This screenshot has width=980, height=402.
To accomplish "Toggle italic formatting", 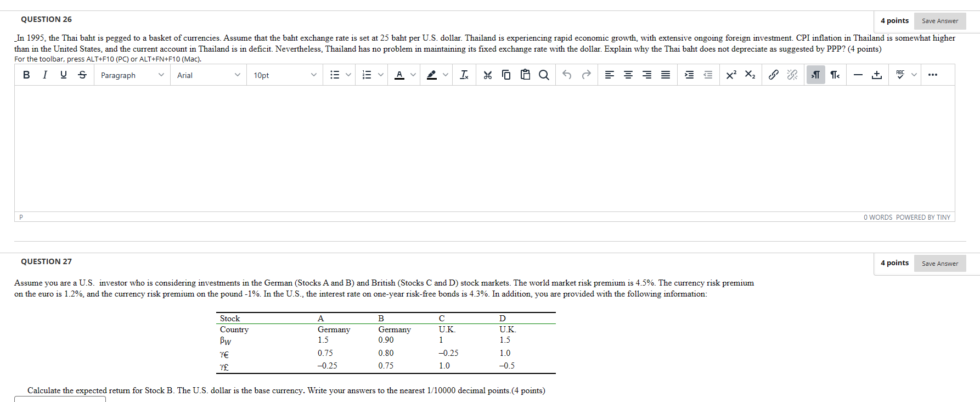I will pos(44,75).
